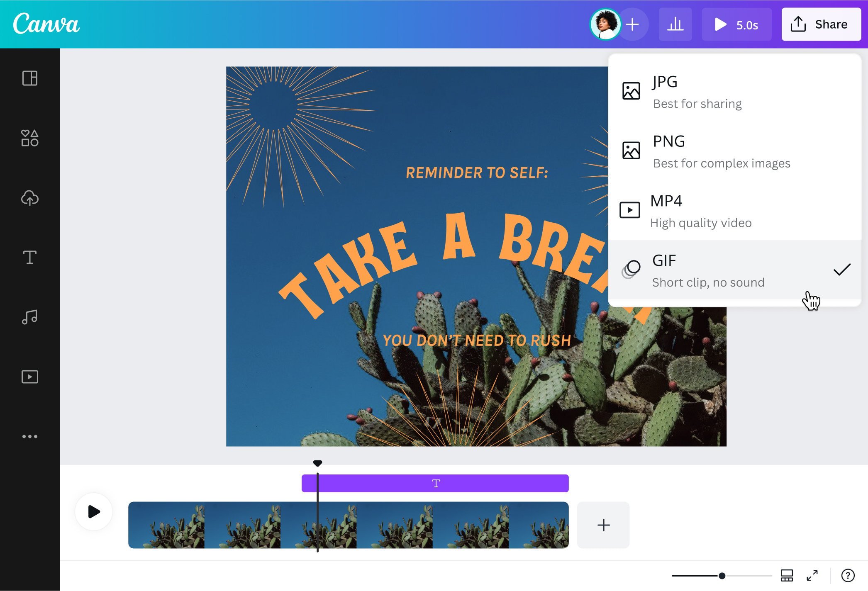868x591 pixels.
Task: Choose JPG best for sharing
Action: pyautogui.click(x=705, y=91)
